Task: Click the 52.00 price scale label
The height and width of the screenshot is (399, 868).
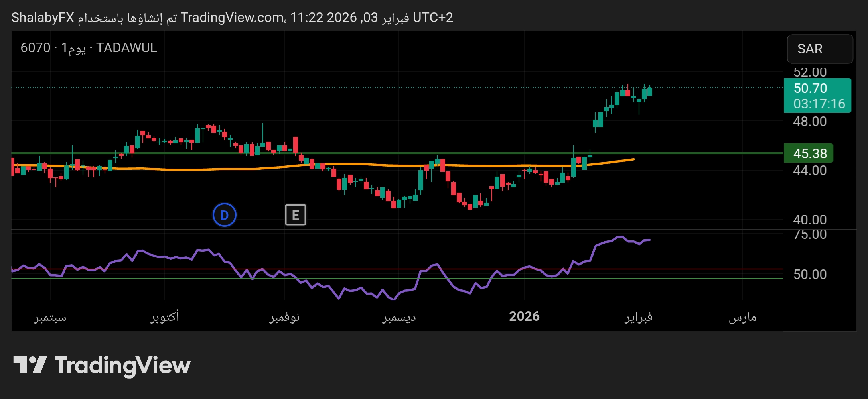Action: coord(810,72)
